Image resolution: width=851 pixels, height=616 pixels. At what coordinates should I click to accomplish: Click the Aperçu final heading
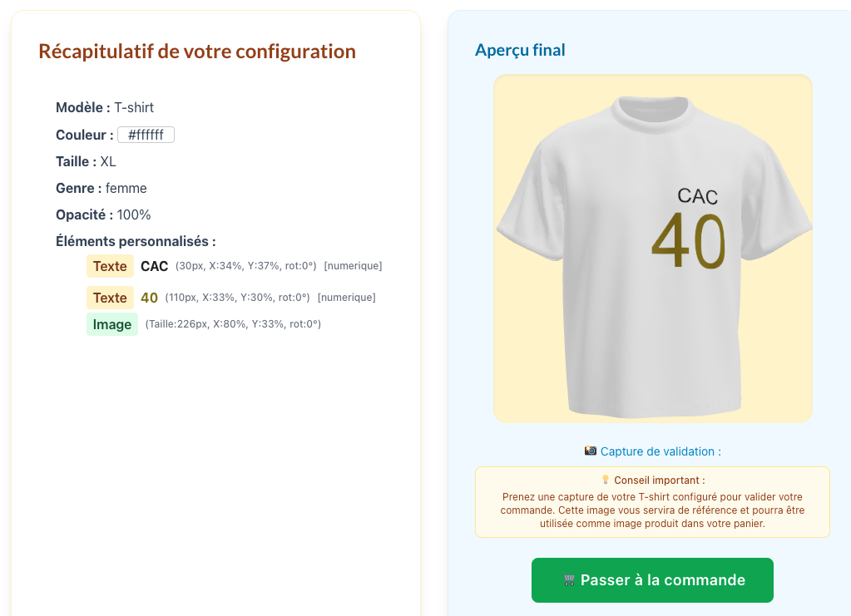pos(520,50)
